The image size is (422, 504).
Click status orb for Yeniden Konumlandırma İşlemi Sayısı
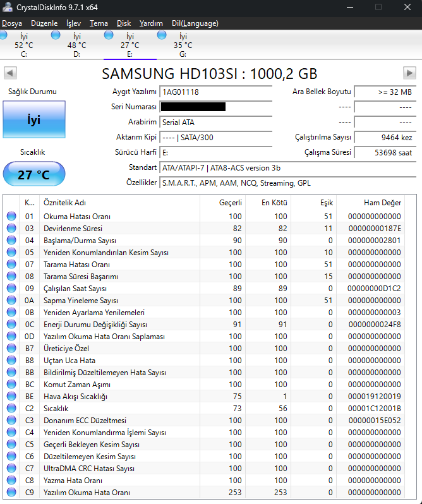(x=11, y=433)
